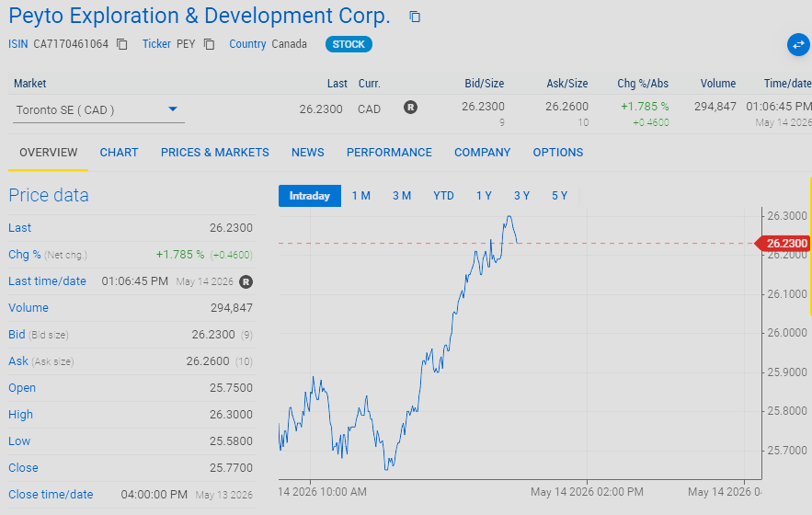Click the Chg %/Abs column header
This screenshot has width=812, height=515.
(x=643, y=84)
